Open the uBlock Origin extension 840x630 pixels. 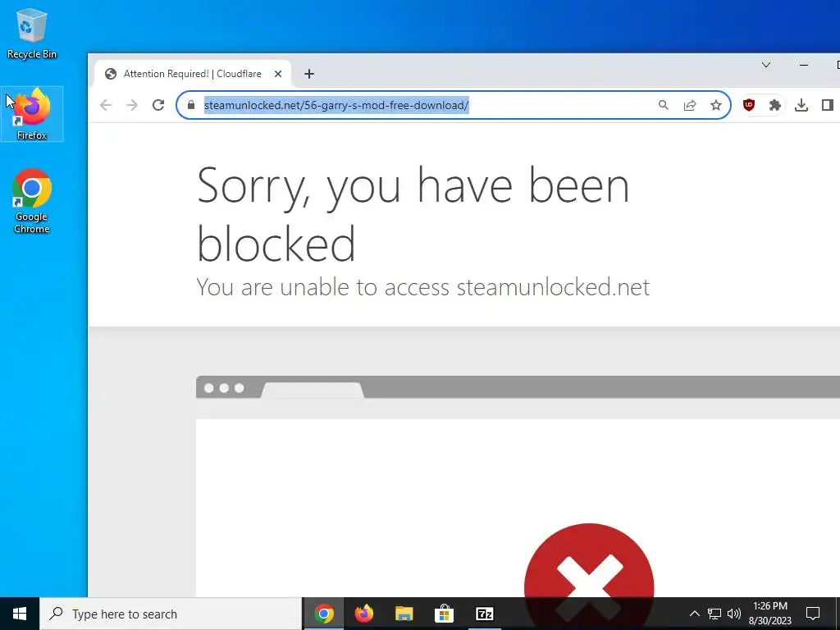tap(749, 105)
